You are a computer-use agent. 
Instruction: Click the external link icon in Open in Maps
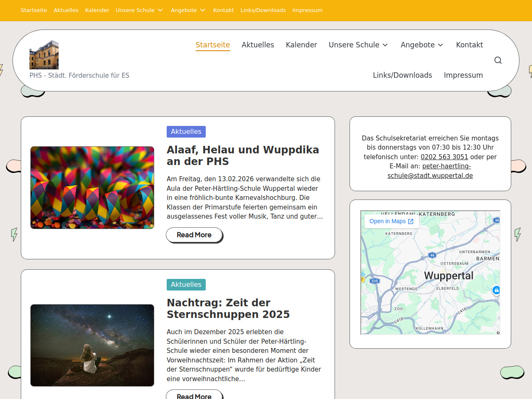(x=411, y=222)
